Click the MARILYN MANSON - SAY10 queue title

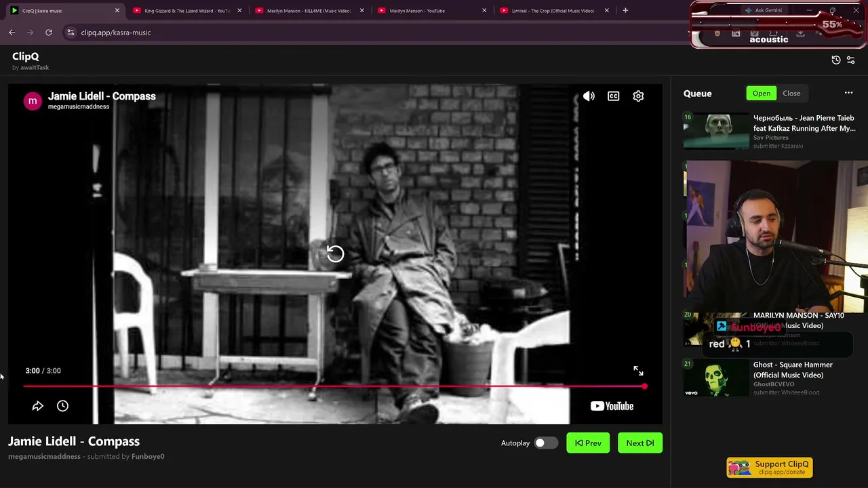pyautogui.click(x=799, y=321)
